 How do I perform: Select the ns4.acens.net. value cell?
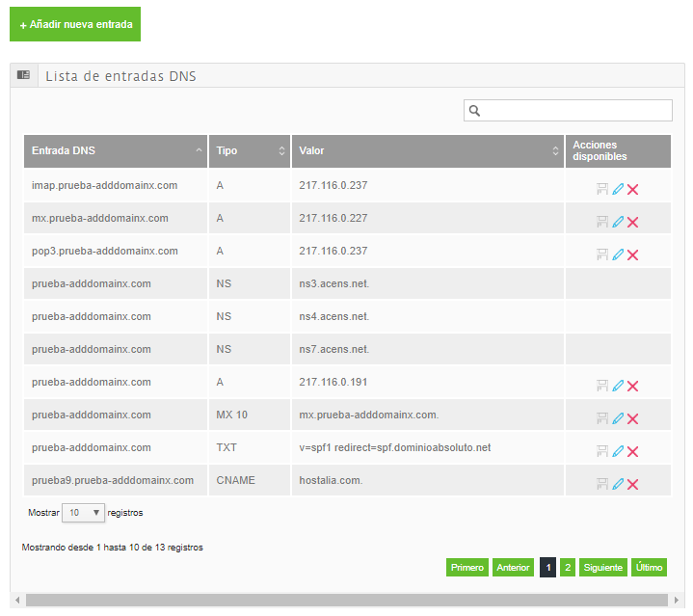pos(427,316)
